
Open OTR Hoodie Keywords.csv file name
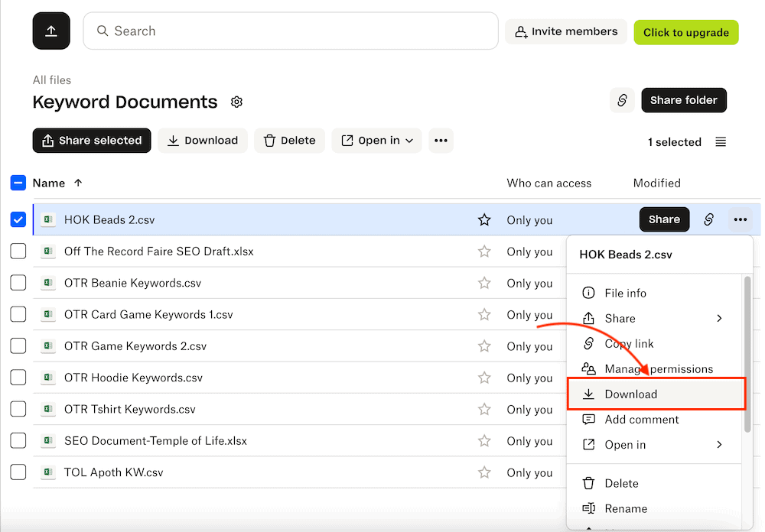[x=133, y=378]
